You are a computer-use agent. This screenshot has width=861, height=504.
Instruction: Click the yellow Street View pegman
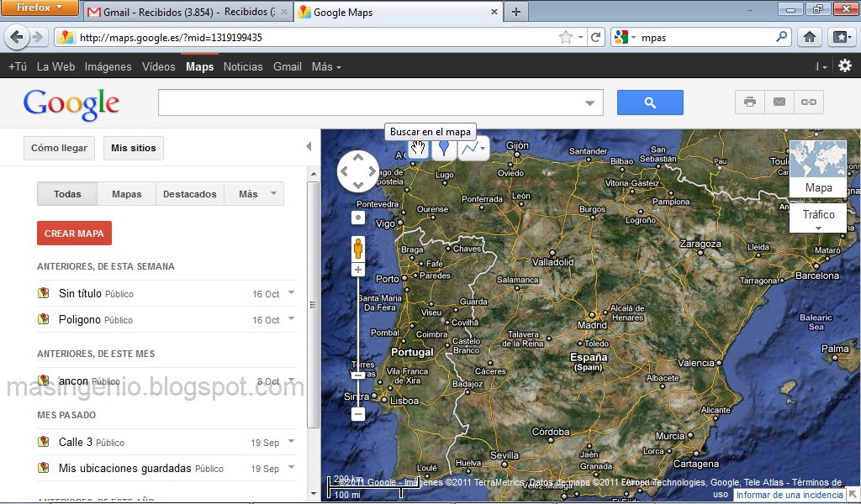(358, 249)
